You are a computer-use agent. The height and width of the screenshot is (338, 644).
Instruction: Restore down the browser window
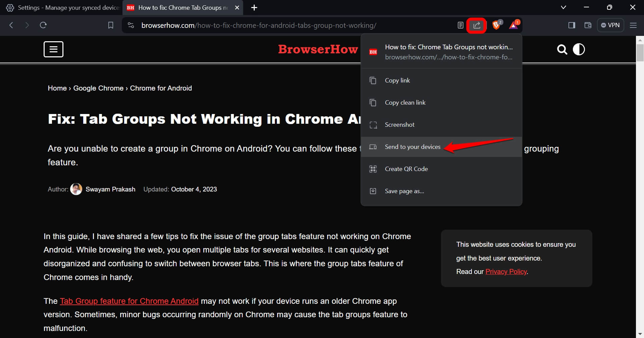click(x=609, y=7)
